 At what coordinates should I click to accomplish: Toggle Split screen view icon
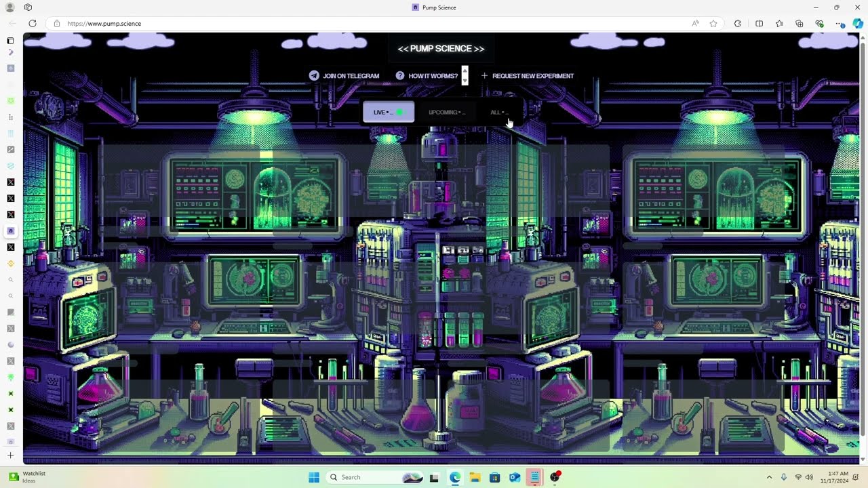pyautogui.click(x=759, y=24)
